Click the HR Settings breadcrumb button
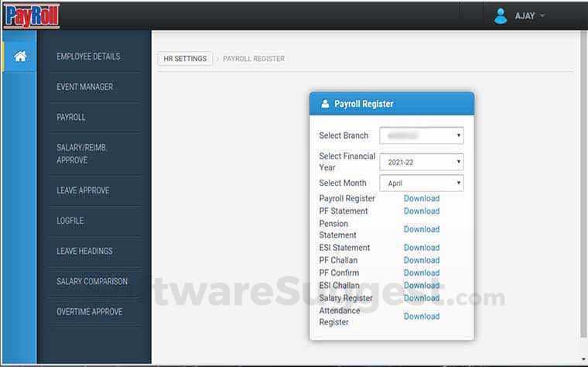Image resolution: width=588 pixels, height=367 pixels. (185, 59)
